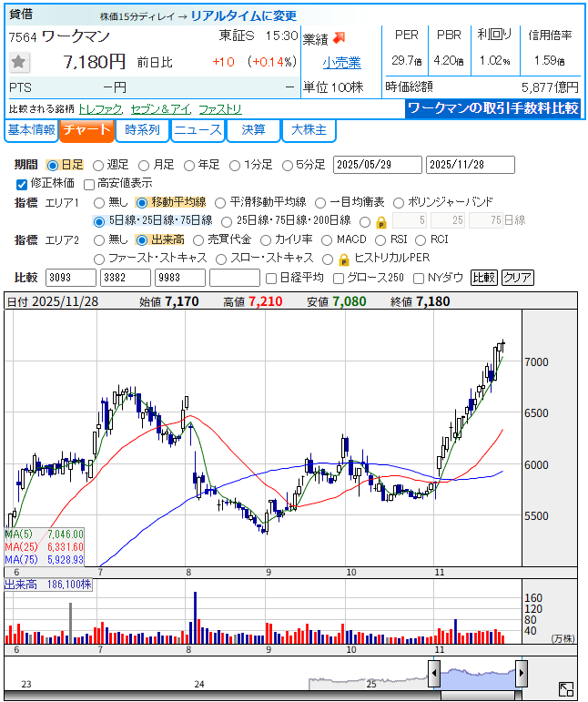Screen dimensions: 588x702
Task: Select カイリ率 radio button
Action: pos(266,240)
